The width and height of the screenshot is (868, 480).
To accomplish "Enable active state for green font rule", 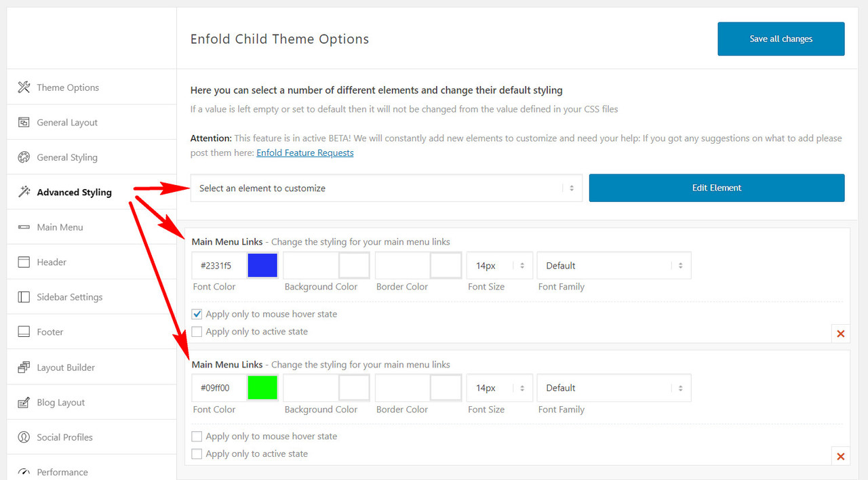I will point(197,454).
